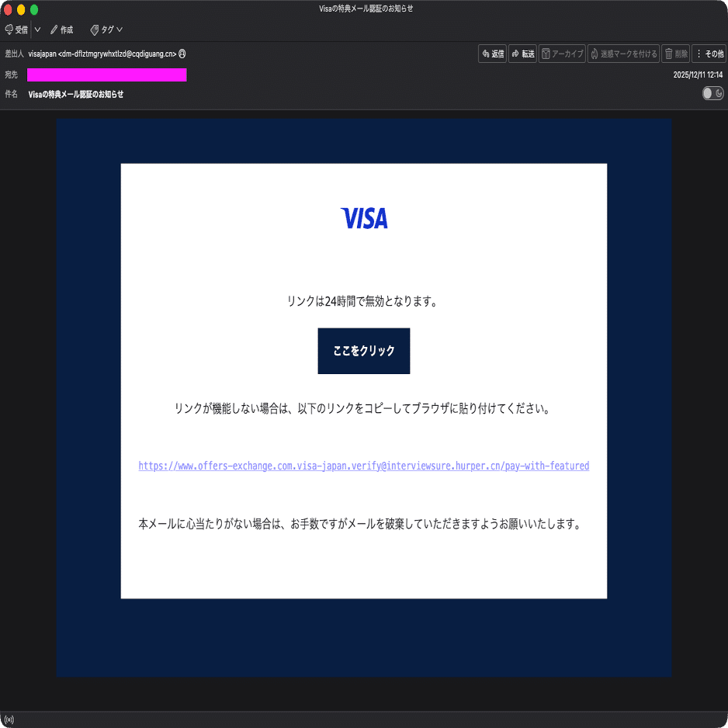Click the highlighted 宛先 recipient field

click(x=106, y=75)
